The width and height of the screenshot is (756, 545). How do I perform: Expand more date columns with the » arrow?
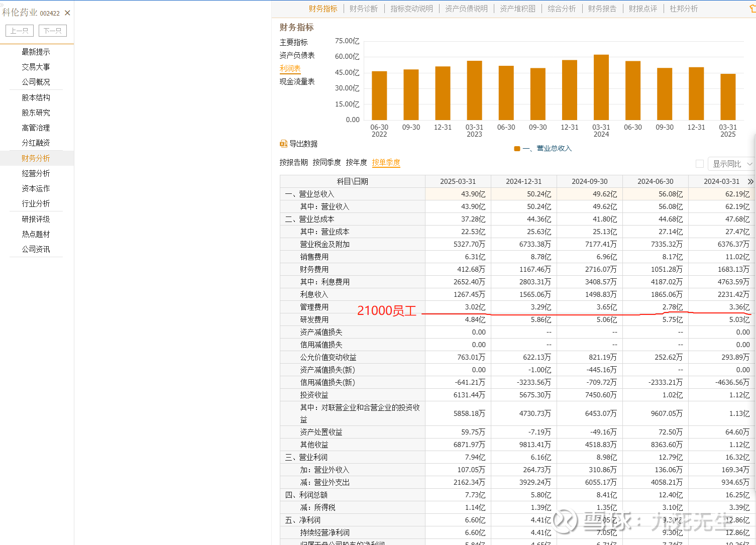tap(750, 181)
